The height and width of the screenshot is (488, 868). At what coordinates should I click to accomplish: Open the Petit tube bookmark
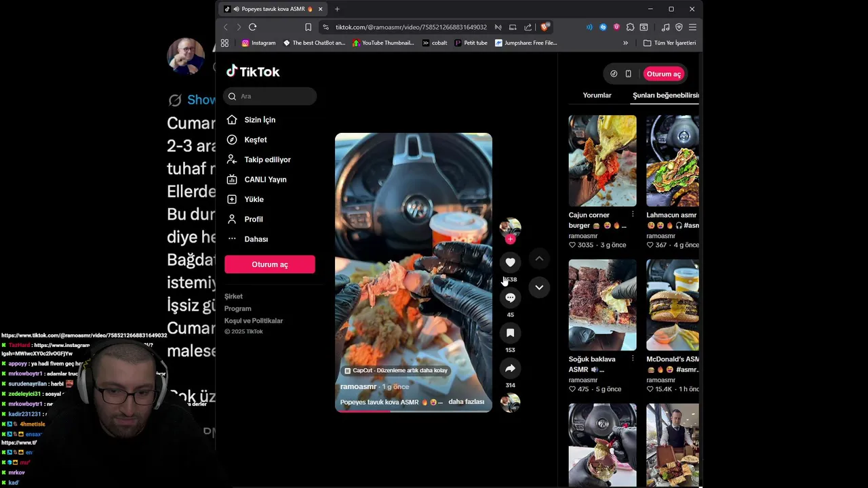pos(471,43)
